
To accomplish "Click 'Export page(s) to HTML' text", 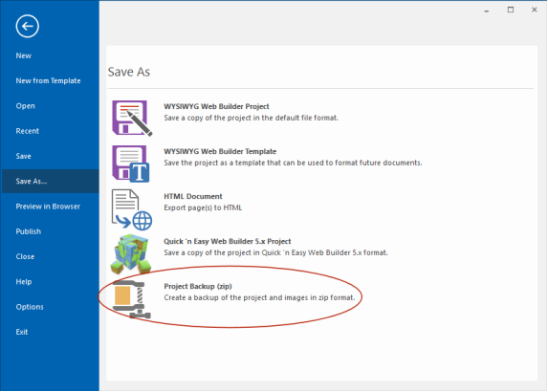I will click(203, 208).
